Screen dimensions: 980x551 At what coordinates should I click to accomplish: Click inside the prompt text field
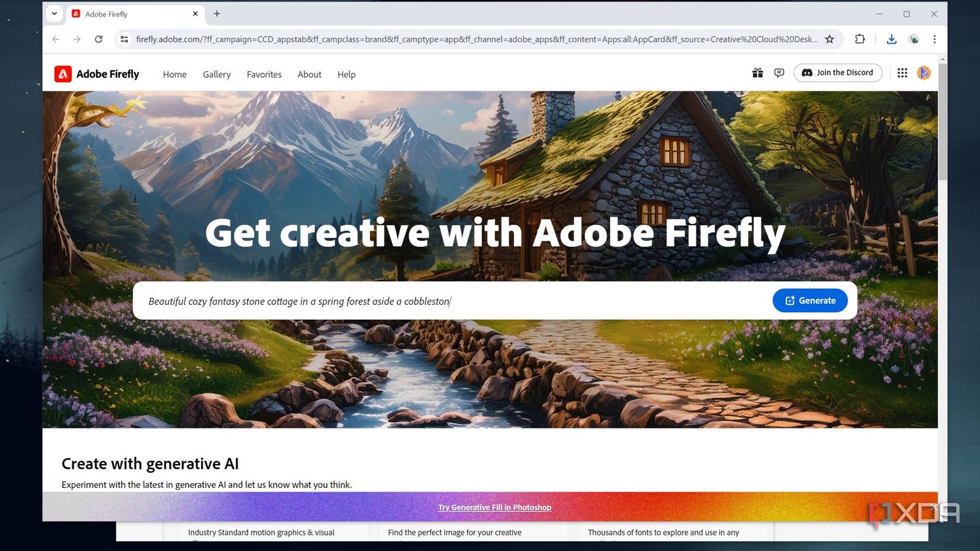(453, 301)
